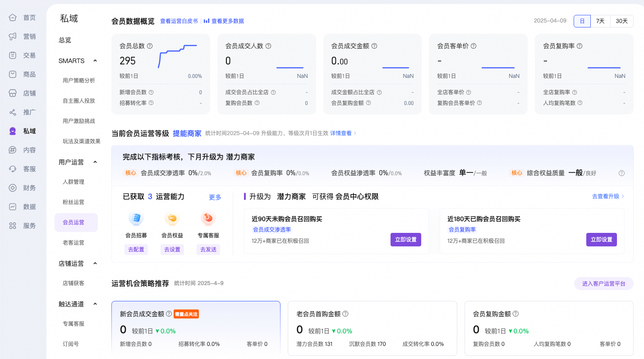
Task: Open the 服务 grid icon
Action: pyautogui.click(x=13, y=226)
